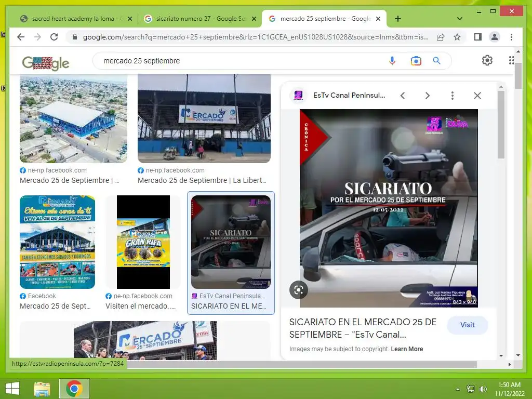Open the preview title SICARIATO EN EL MERCADO
This screenshot has height=399, width=532.
363,328
